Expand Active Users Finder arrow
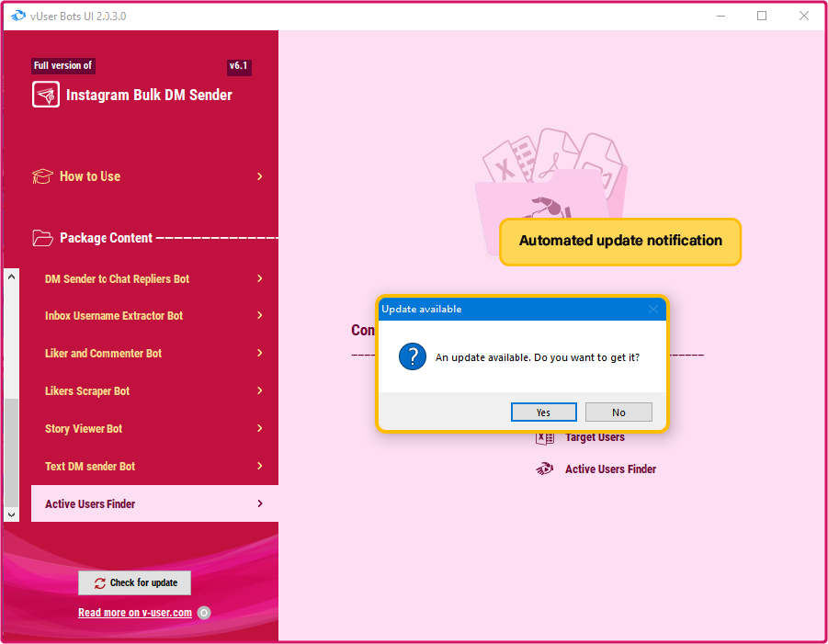This screenshot has width=828, height=644. 260,503
